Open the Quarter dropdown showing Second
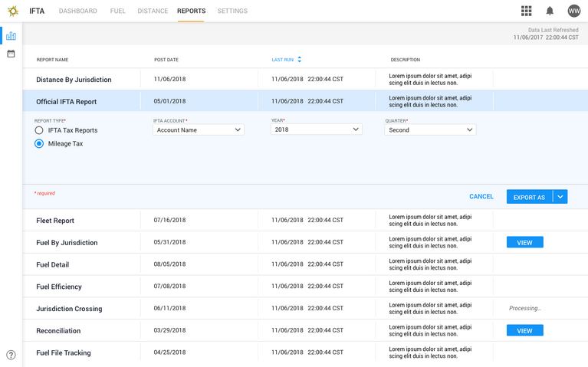This screenshot has height=367, width=588. coord(430,130)
